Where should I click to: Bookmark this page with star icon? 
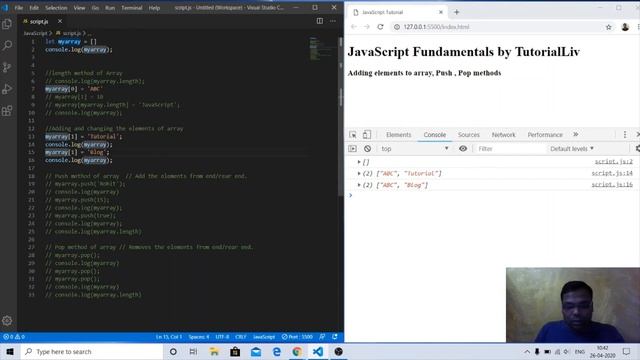click(x=608, y=27)
